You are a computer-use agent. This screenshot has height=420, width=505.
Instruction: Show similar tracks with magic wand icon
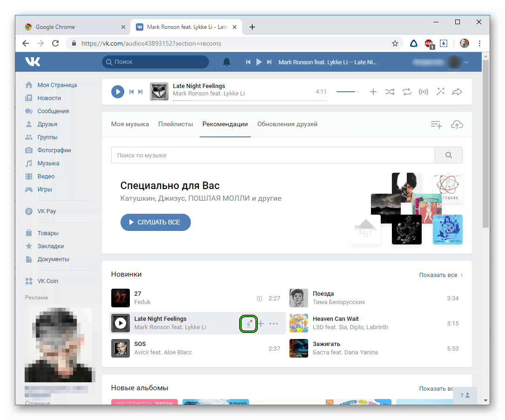pyautogui.click(x=440, y=92)
